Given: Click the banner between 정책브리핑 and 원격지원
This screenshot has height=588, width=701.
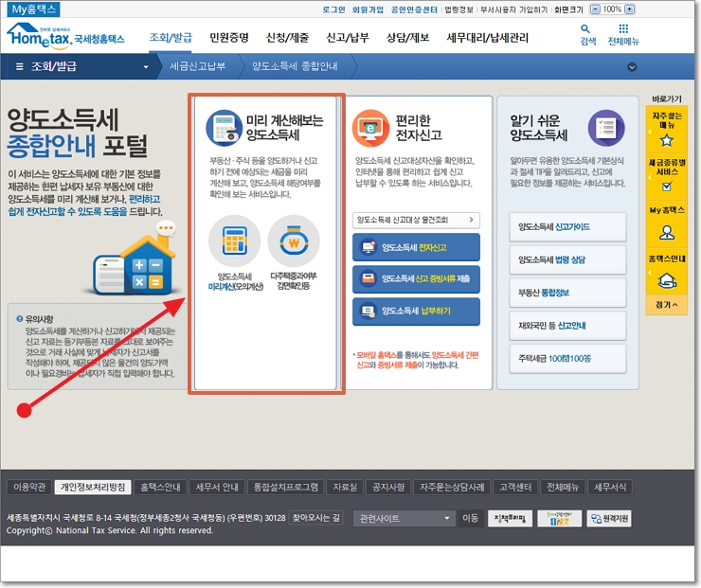Looking at the screenshot, I should (559, 518).
